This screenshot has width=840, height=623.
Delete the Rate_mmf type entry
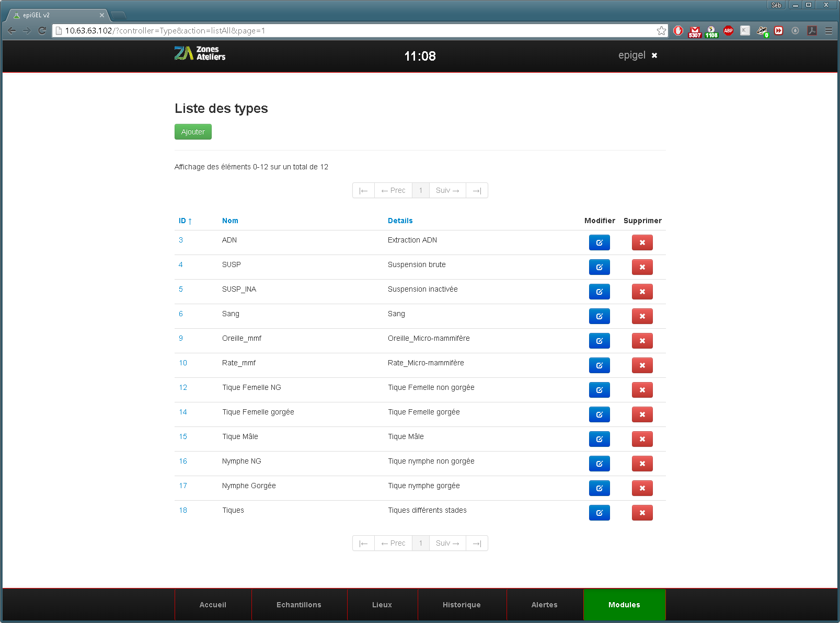(642, 365)
